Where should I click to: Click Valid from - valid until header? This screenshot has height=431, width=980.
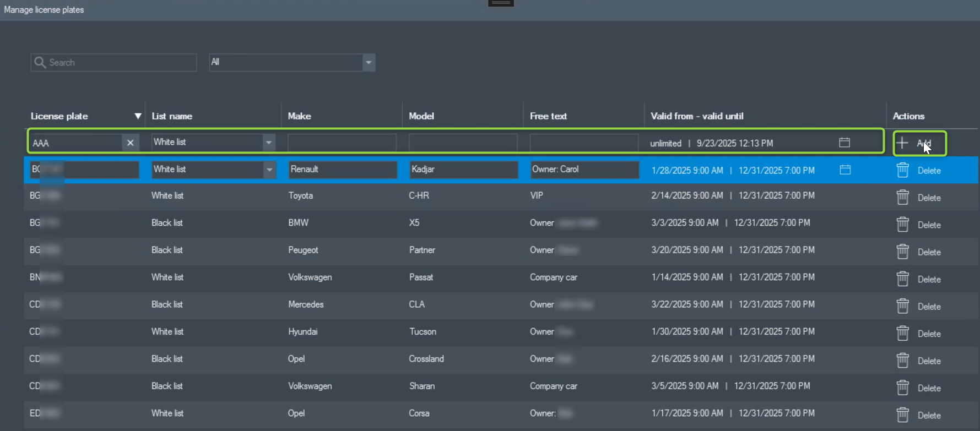697,116
